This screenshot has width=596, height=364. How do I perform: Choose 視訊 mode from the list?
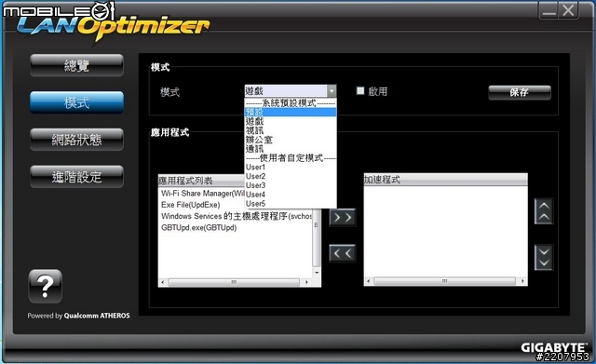291,130
